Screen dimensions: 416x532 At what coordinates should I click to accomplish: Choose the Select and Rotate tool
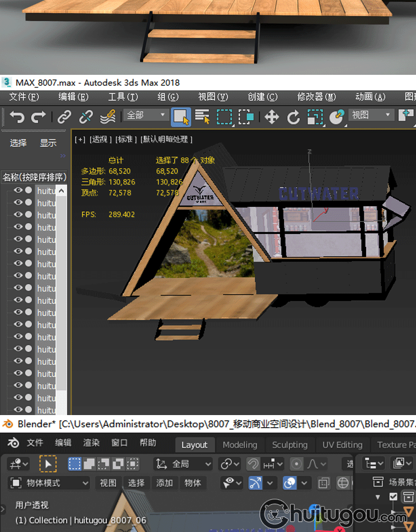pyautogui.click(x=293, y=117)
